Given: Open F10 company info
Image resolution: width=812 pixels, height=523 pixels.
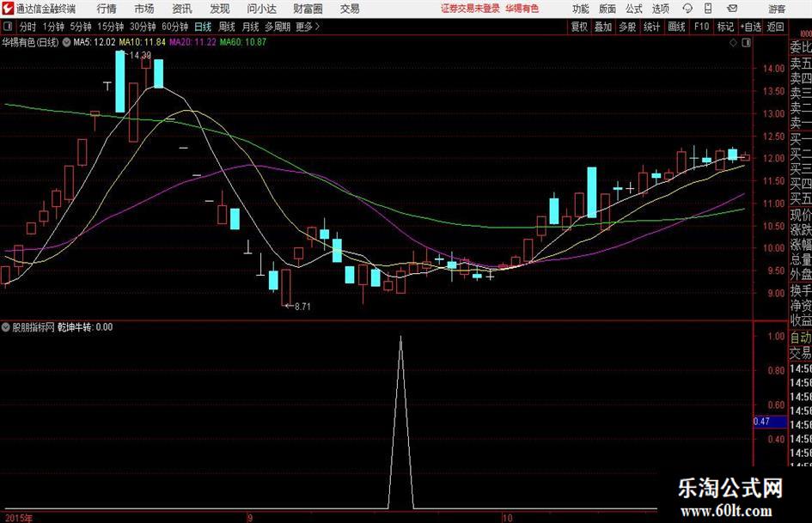Looking at the screenshot, I should (x=701, y=27).
